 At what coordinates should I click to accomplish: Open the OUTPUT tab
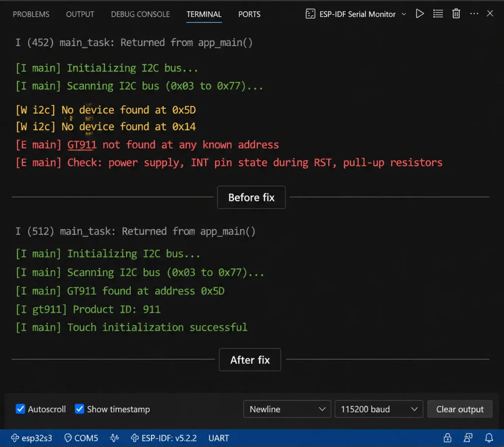coord(80,14)
